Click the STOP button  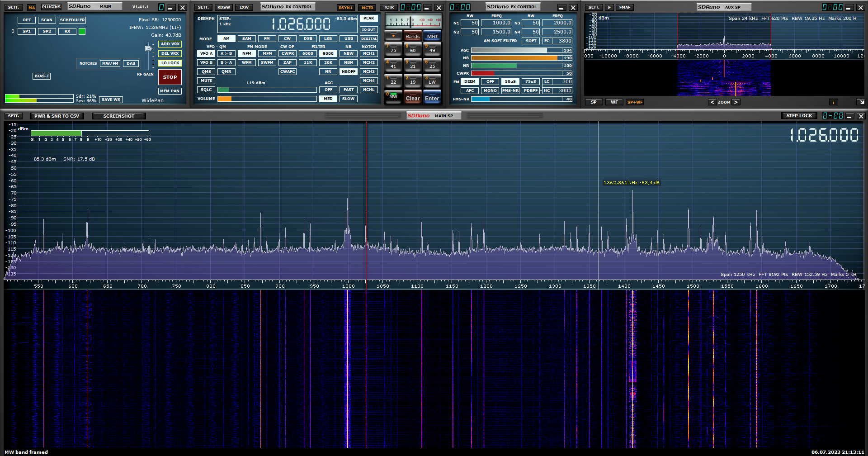(170, 77)
